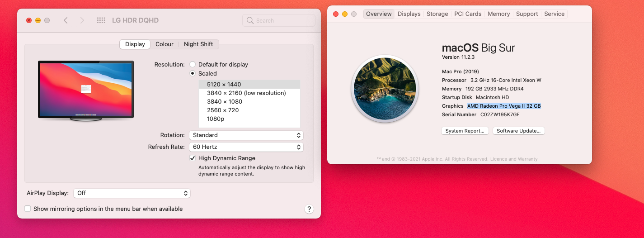Open the Rotation dropdown set to Standard

246,135
